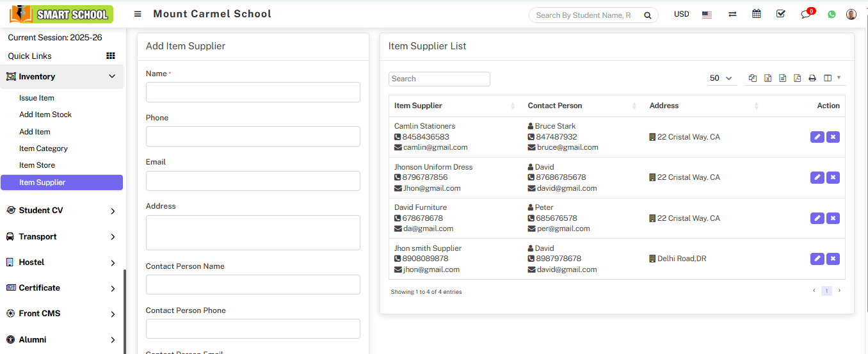The height and width of the screenshot is (354, 868).
Task: Export supplier list to Excel
Action: [768, 78]
